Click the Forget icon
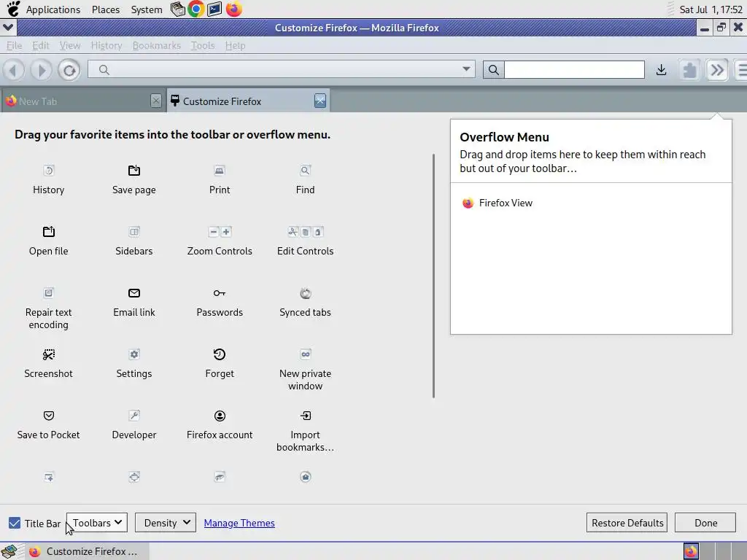 coord(220,354)
